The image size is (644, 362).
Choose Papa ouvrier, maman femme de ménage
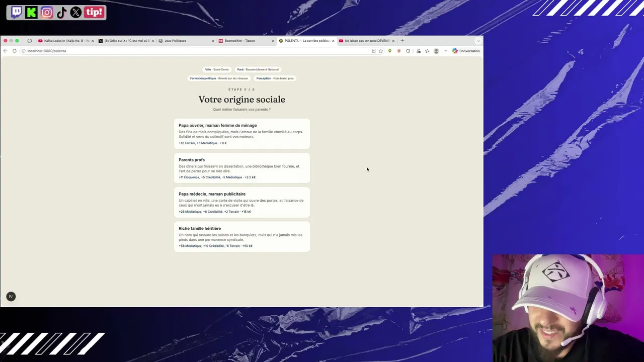coord(242,134)
